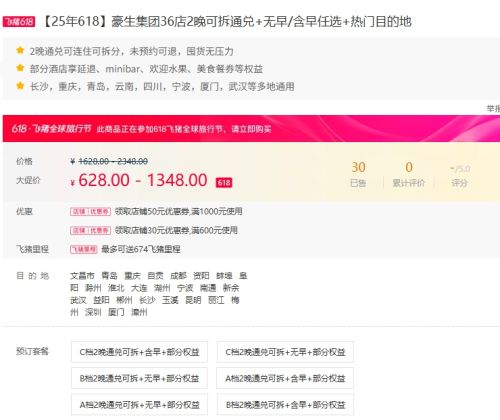Image resolution: width=500 pixels, height=420 pixels.
Task: Claim the 50元 coupon for orders over 1000元
Action: 178,212
